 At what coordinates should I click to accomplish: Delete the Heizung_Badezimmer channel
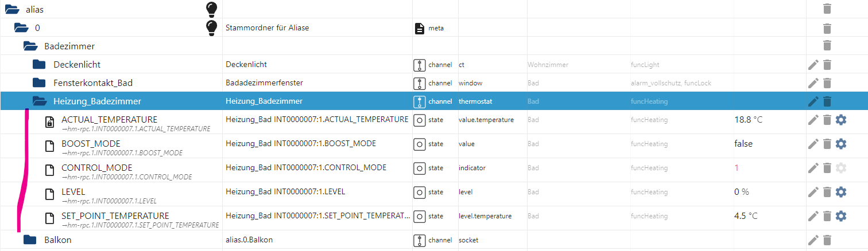tap(827, 101)
